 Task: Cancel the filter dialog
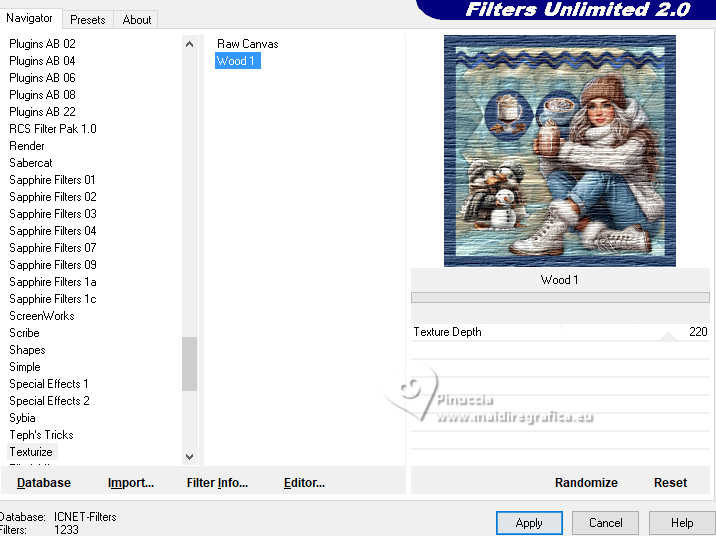point(605,523)
